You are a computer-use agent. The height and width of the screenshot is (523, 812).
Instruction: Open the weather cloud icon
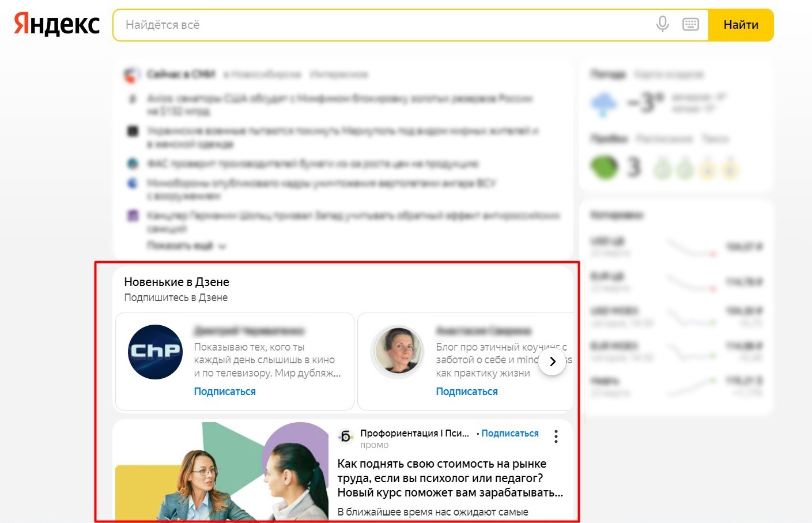pos(604,104)
